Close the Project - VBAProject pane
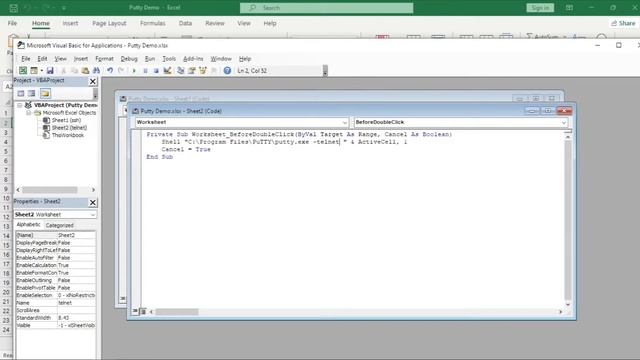This screenshot has width=640, height=360. point(93,81)
